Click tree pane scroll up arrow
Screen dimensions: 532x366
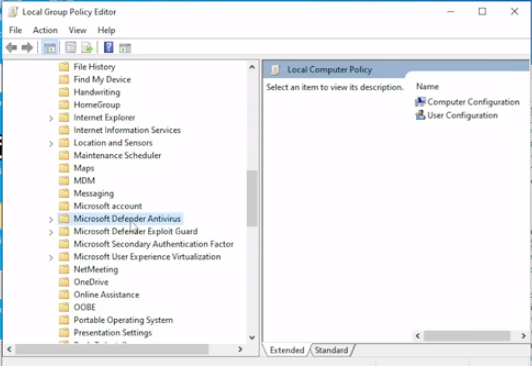[252, 67]
